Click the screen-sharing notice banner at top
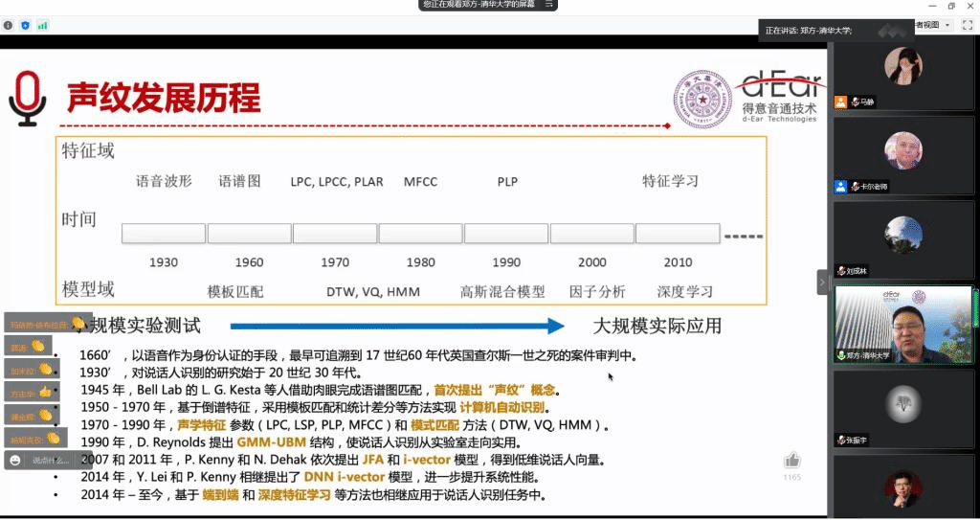 [x=479, y=5]
